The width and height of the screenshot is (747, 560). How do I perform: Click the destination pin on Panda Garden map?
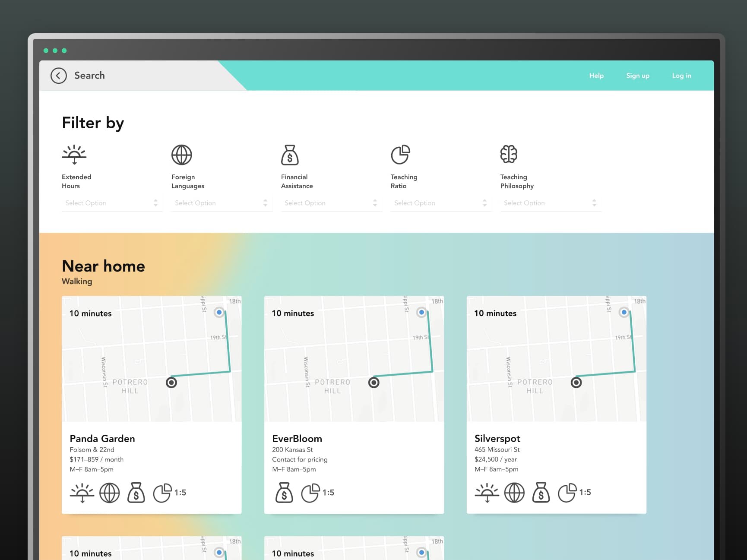(171, 383)
